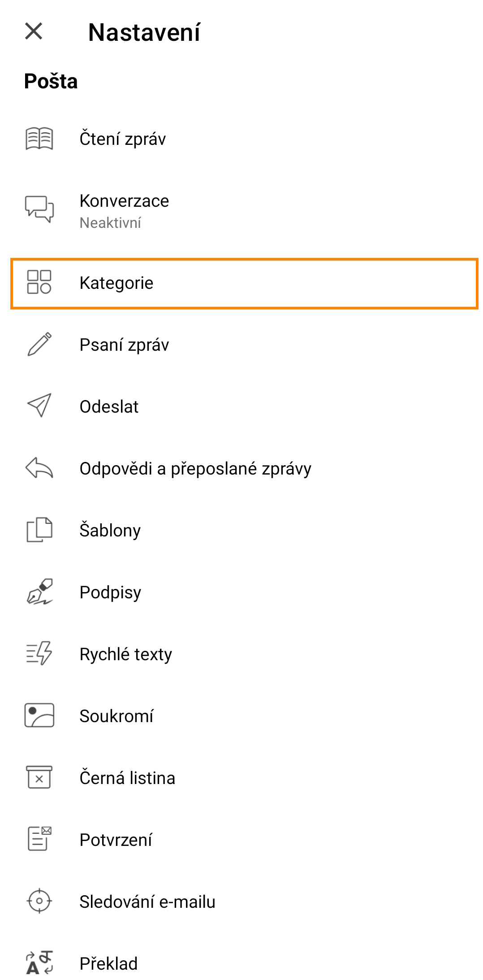Tap the Konverzace speech bubbles icon

(x=39, y=209)
